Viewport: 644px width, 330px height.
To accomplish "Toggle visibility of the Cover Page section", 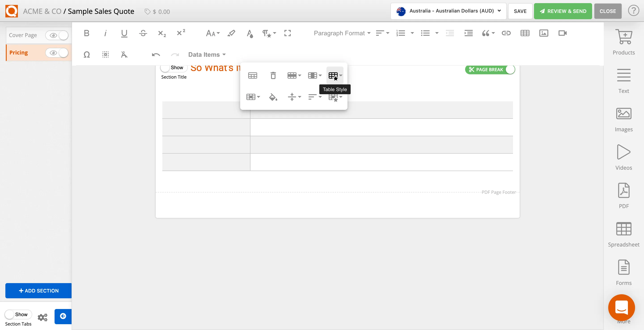I will [57, 35].
